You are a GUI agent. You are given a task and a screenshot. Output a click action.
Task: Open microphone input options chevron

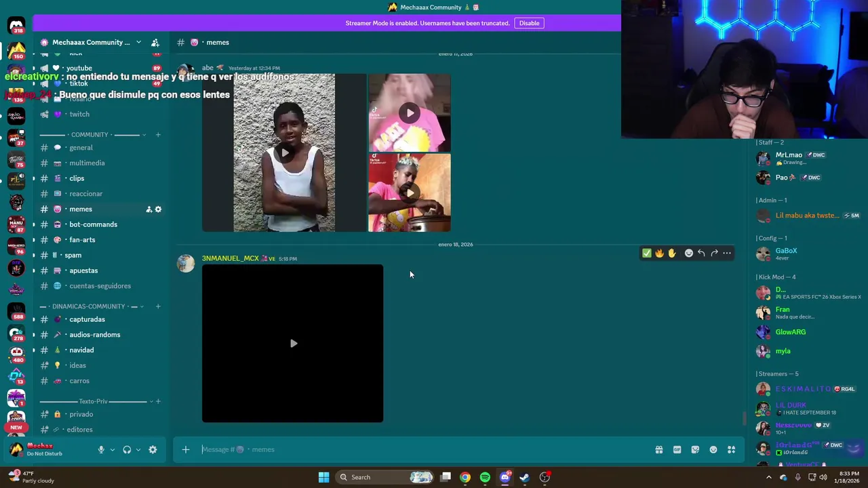tap(113, 449)
